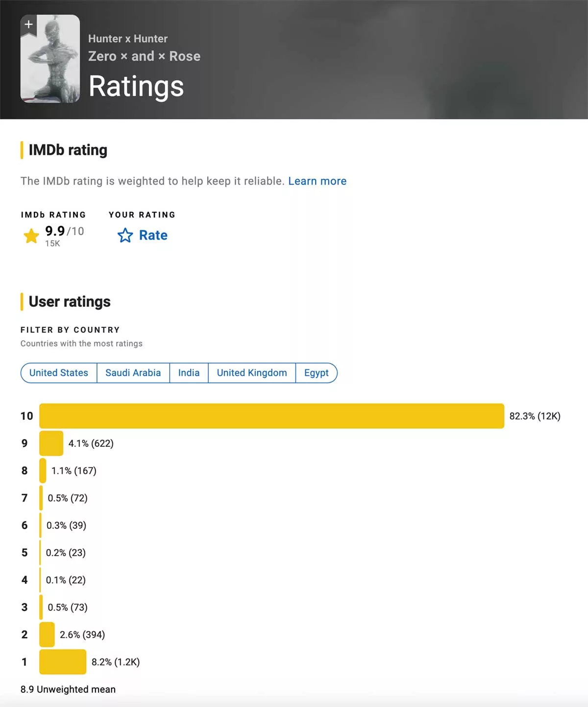Viewport: 588px width, 707px height.
Task: Click the Zero × and × Rose episode title
Action: (x=144, y=56)
